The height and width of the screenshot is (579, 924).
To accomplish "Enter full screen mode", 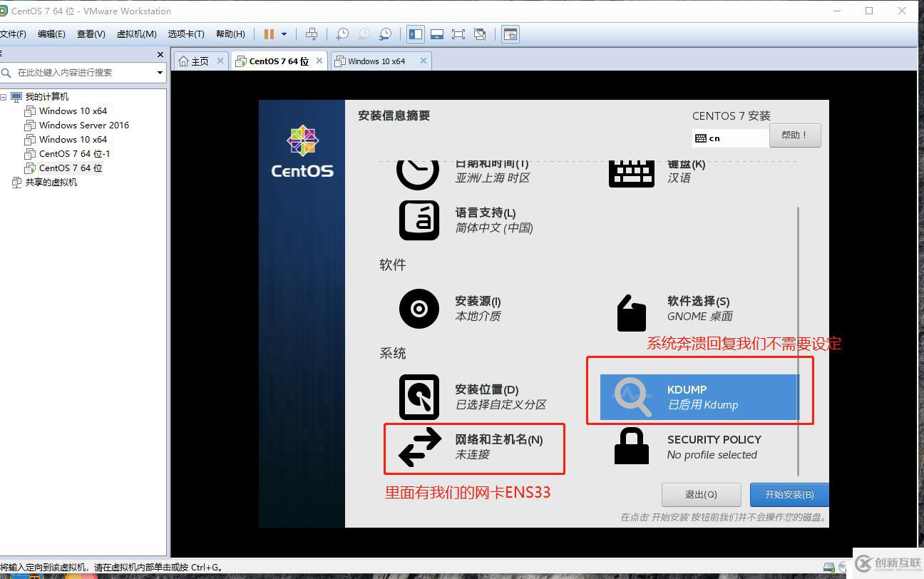I will 458,34.
